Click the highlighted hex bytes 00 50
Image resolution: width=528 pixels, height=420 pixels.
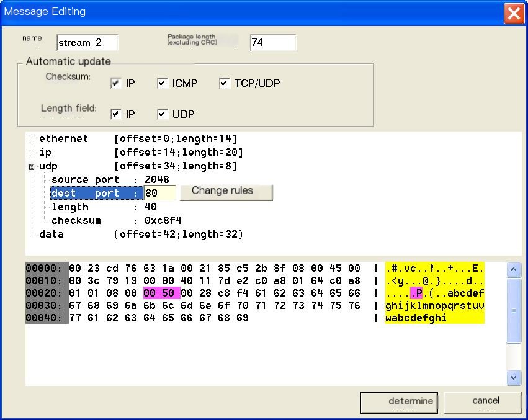[162, 293]
